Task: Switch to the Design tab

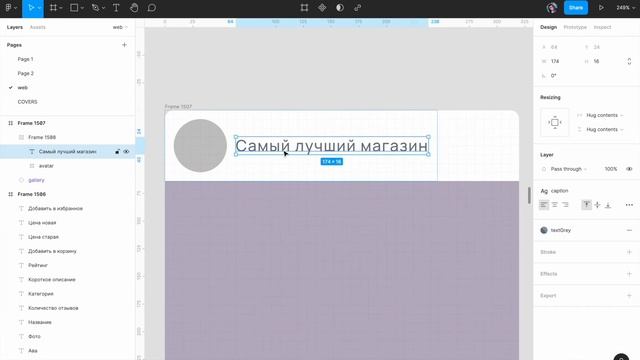Action: click(548, 27)
